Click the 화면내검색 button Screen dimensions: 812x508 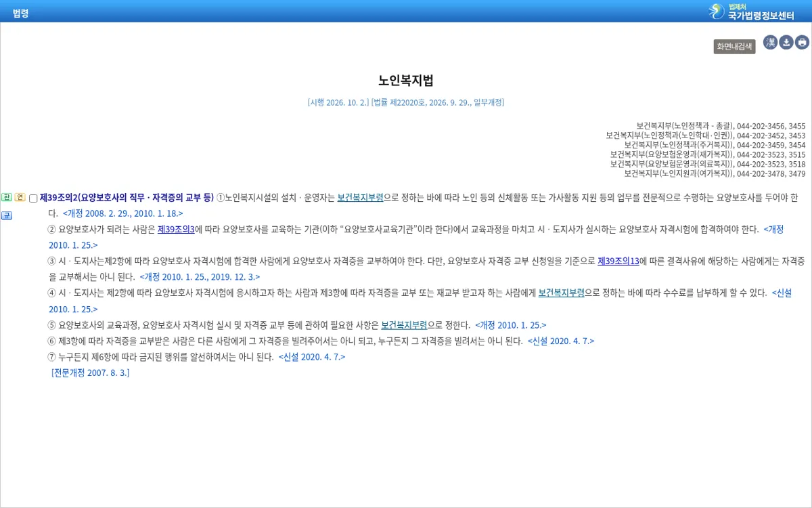click(734, 46)
